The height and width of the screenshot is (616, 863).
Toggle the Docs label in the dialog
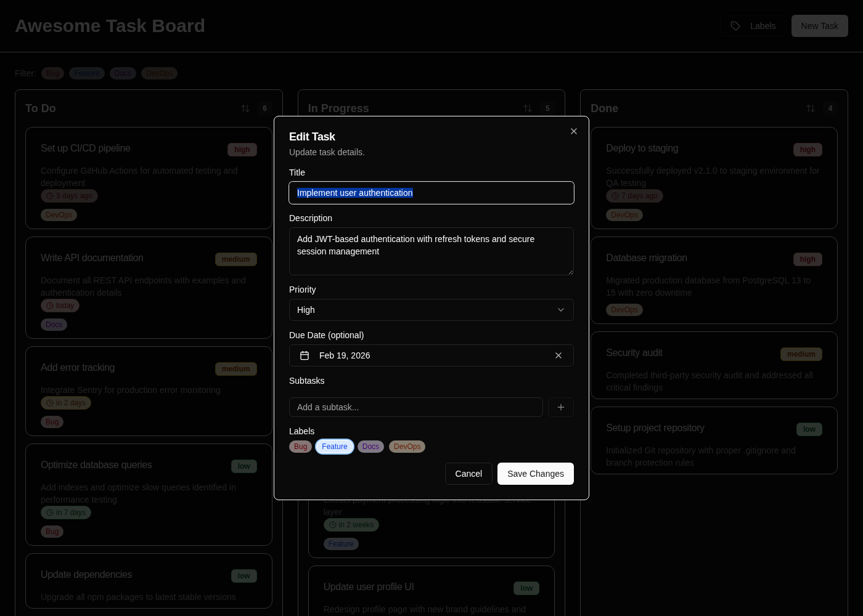[370, 447]
